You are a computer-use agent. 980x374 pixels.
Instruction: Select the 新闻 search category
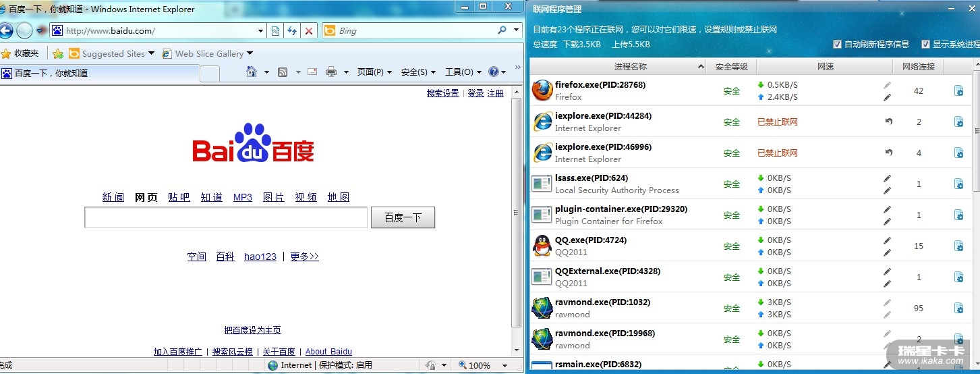113,197
